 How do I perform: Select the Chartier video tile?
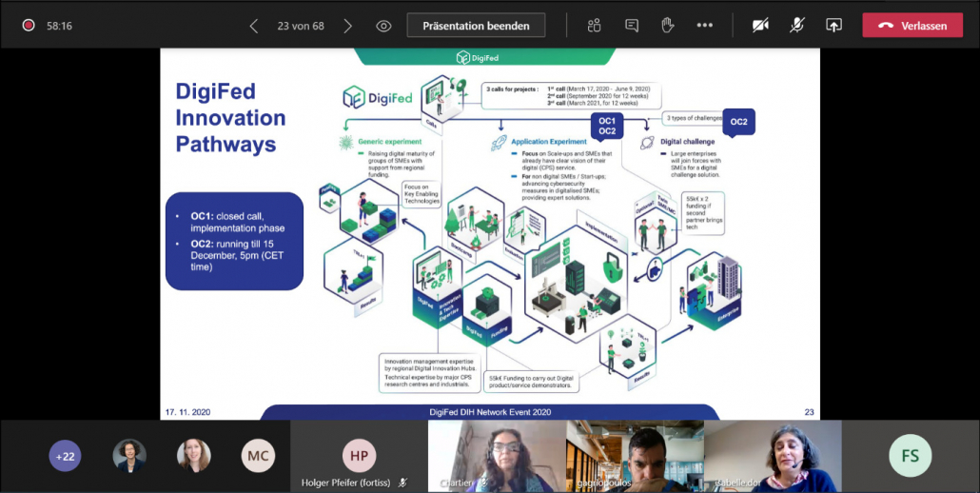click(497, 456)
